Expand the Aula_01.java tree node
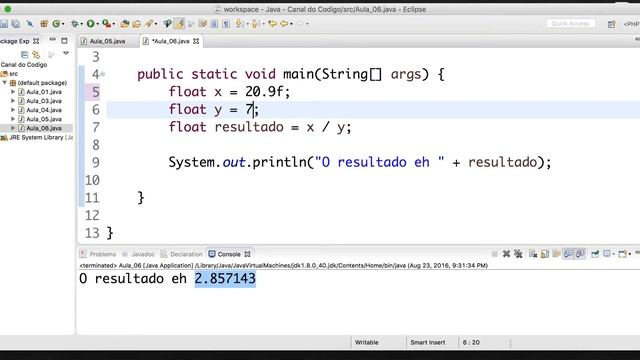This screenshot has height=360, width=640. tap(13, 92)
